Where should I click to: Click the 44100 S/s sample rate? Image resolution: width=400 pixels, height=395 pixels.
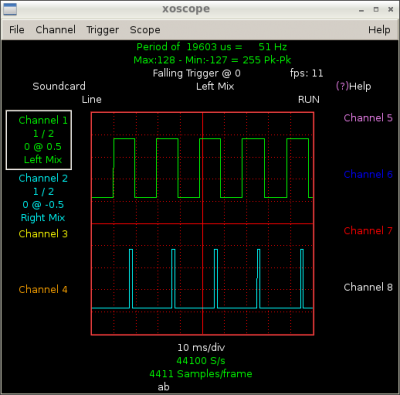click(x=201, y=361)
